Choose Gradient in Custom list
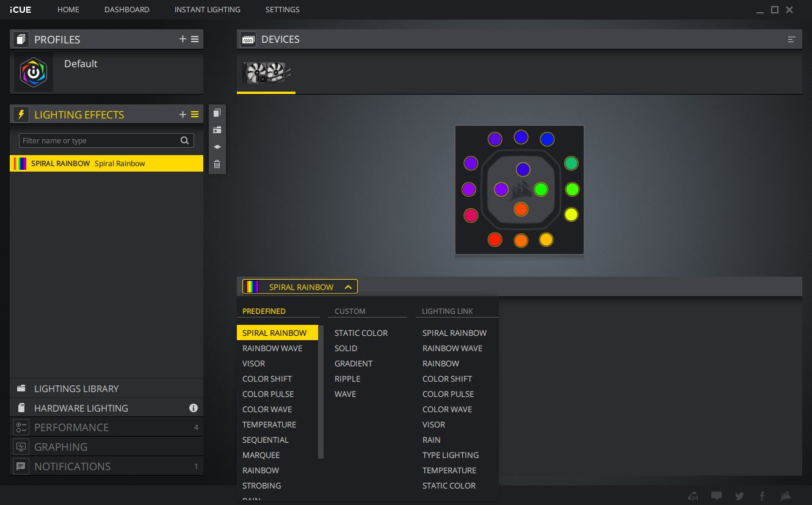Image resolution: width=812 pixels, height=505 pixels. pyautogui.click(x=353, y=363)
